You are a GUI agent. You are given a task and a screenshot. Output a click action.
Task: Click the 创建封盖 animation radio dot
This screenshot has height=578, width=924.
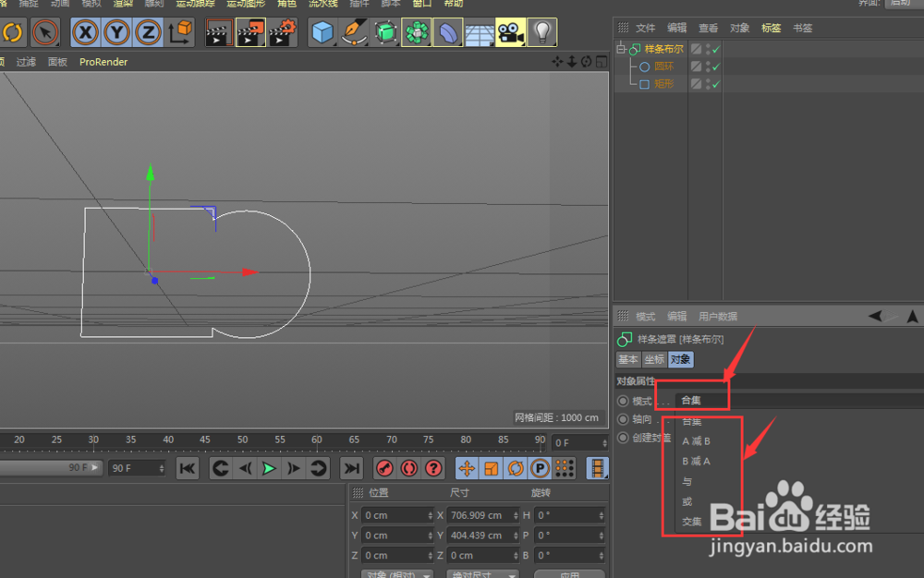tap(623, 438)
